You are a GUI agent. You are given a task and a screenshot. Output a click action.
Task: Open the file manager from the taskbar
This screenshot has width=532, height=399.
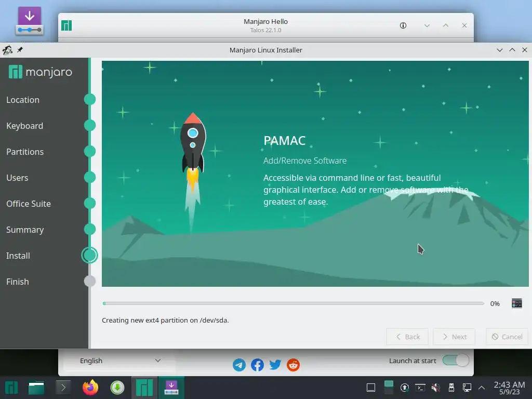click(36, 388)
